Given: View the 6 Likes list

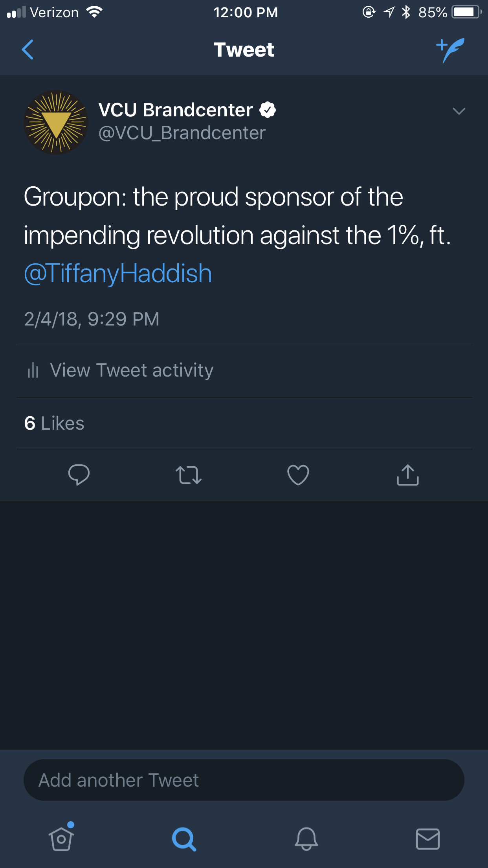Looking at the screenshot, I should coord(54,423).
